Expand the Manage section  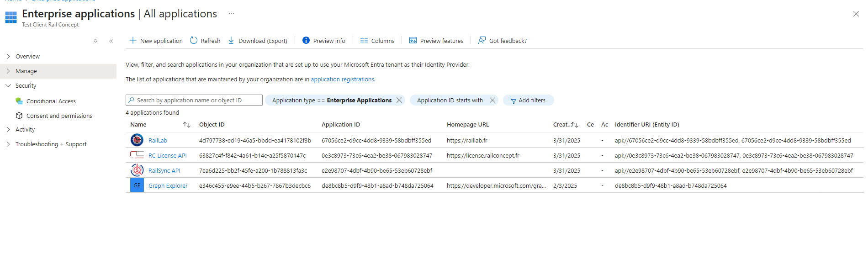[x=8, y=71]
